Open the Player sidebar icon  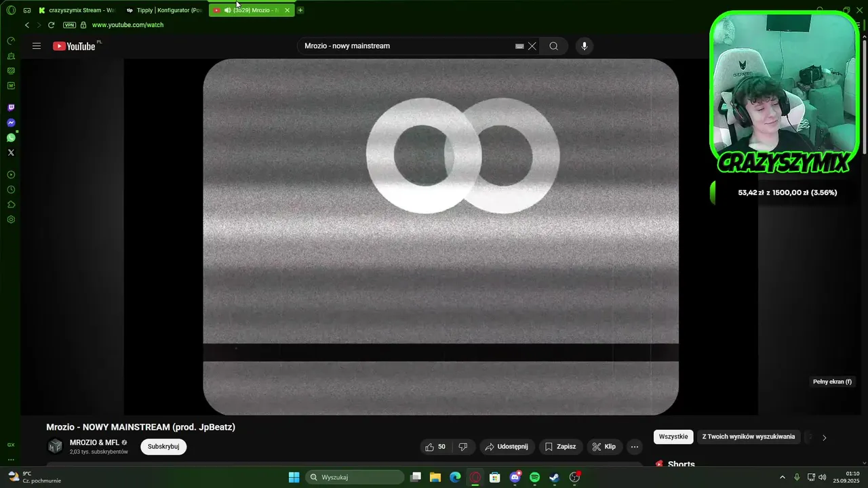coord(11,175)
